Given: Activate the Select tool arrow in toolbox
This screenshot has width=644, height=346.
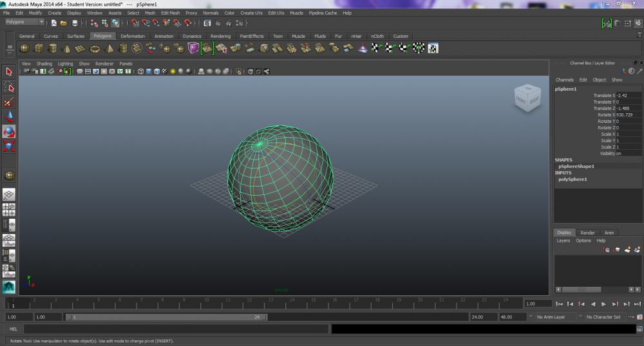Looking at the screenshot, I should click(9, 71).
